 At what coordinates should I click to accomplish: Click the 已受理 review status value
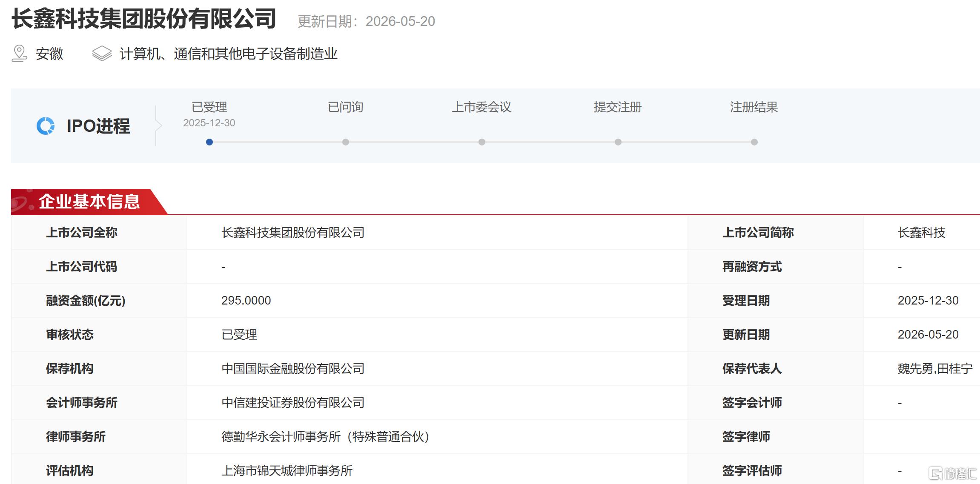tap(239, 335)
